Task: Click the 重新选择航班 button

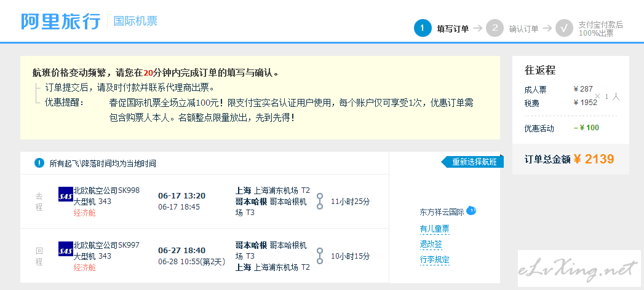Action: tap(472, 162)
